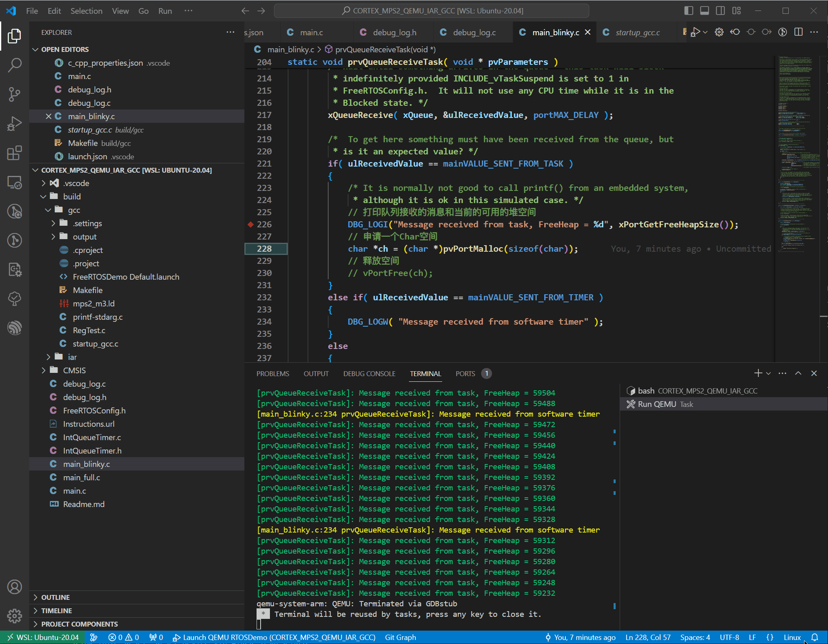Click the editor toolbar gear icon
Viewport: 828px width, 644px height.
pyautogui.click(x=719, y=32)
